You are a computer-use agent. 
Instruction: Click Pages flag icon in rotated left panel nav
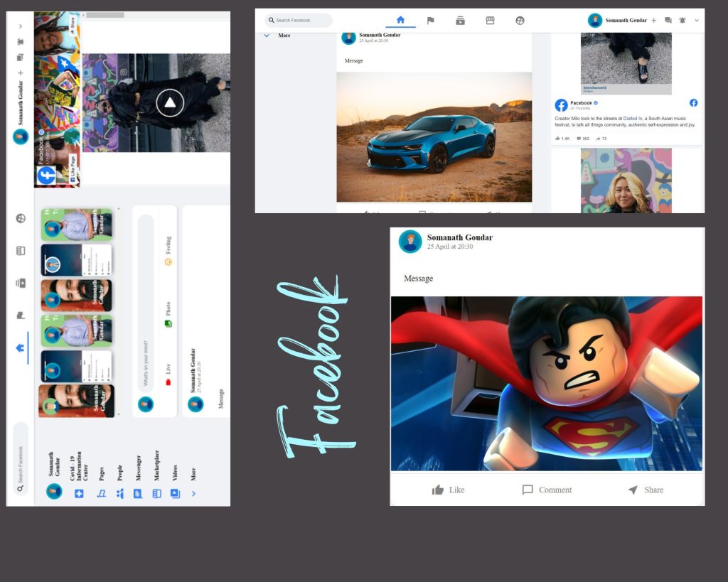click(x=21, y=316)
